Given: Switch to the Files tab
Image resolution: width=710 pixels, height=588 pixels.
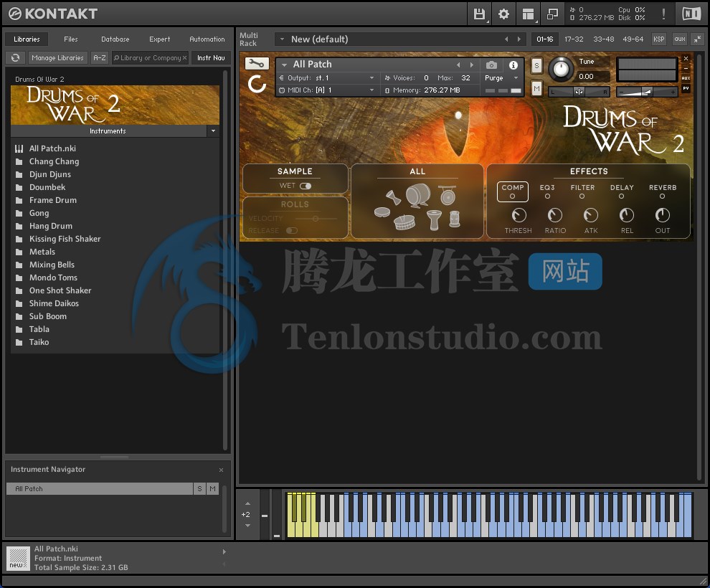Looking at the screenshot, I should [70, 39].
